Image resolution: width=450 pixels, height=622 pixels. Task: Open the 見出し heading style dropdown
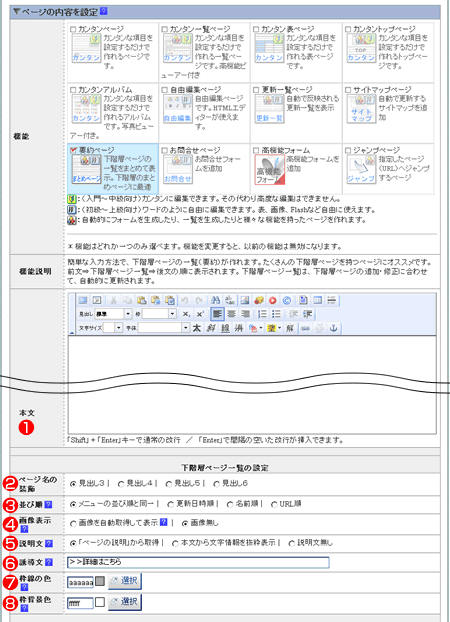[x=128, y=314]
